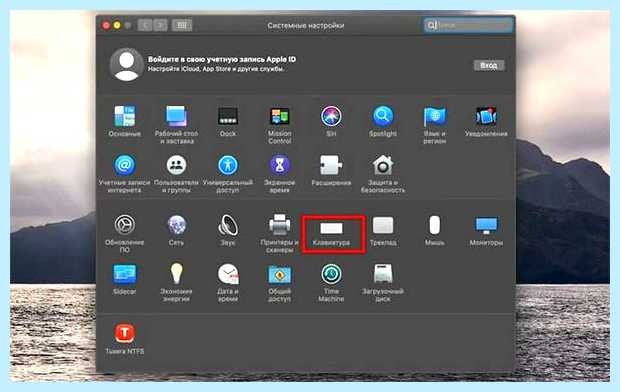Click the Apple ID user avatar
Image resolution: width=620 pixels, height=392 pixels.
[127, 64]
